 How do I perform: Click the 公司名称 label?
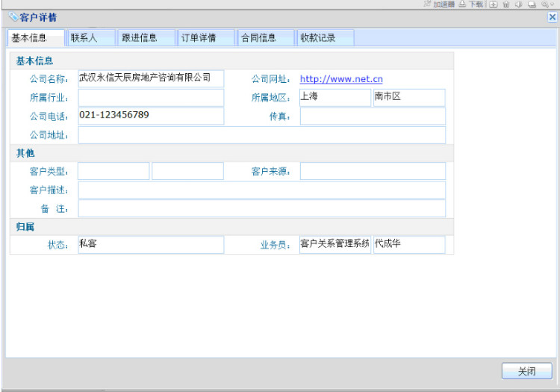click(49, 79)
